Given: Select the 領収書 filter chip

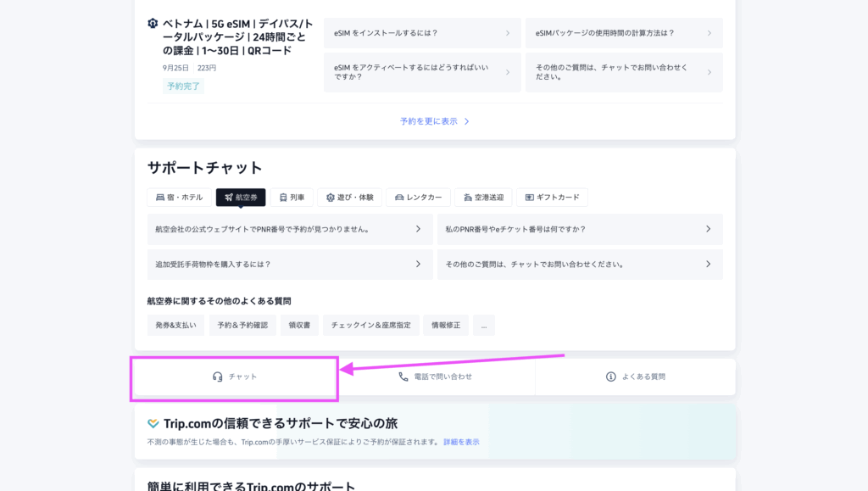Looking at the screenshot, I should coord(301,325).
